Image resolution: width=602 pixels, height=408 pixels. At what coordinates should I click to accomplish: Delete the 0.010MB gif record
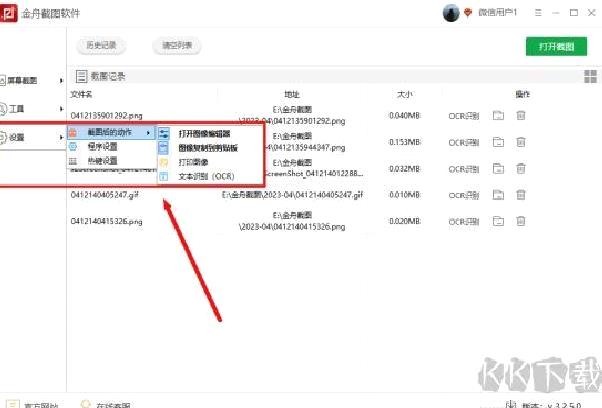pyautogui.click(x=521, y=195)
